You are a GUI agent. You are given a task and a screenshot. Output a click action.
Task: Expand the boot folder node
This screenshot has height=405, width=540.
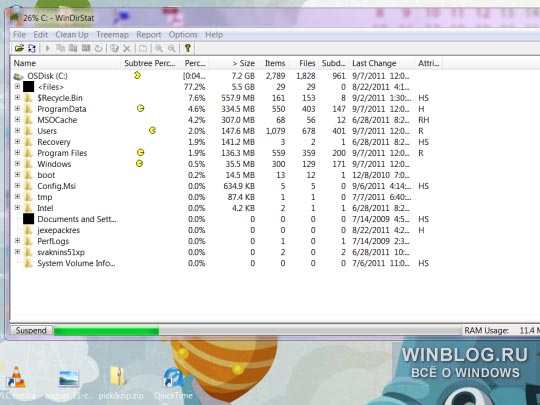point(17,175)
